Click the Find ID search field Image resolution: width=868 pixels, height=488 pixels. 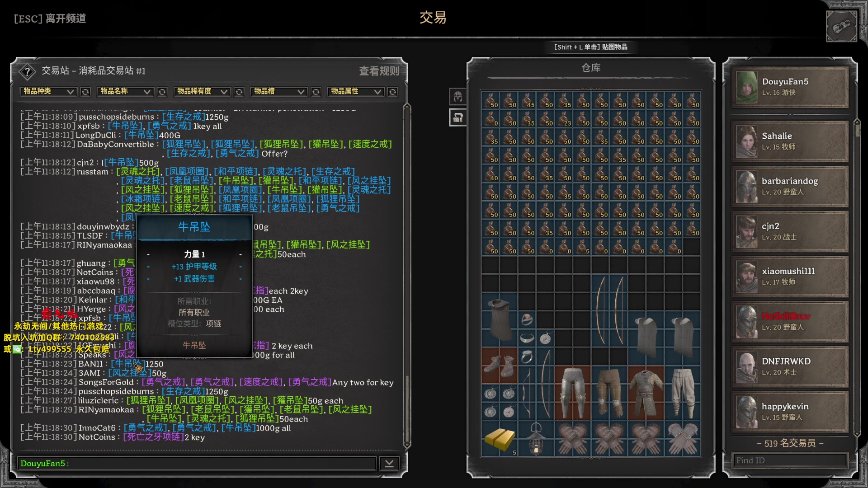(x=789, y=460)
